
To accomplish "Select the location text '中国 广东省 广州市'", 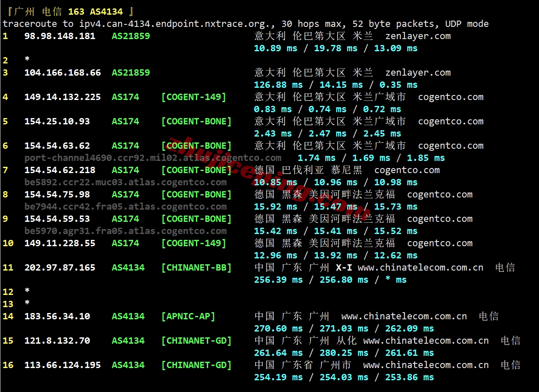I will (303, 365).
